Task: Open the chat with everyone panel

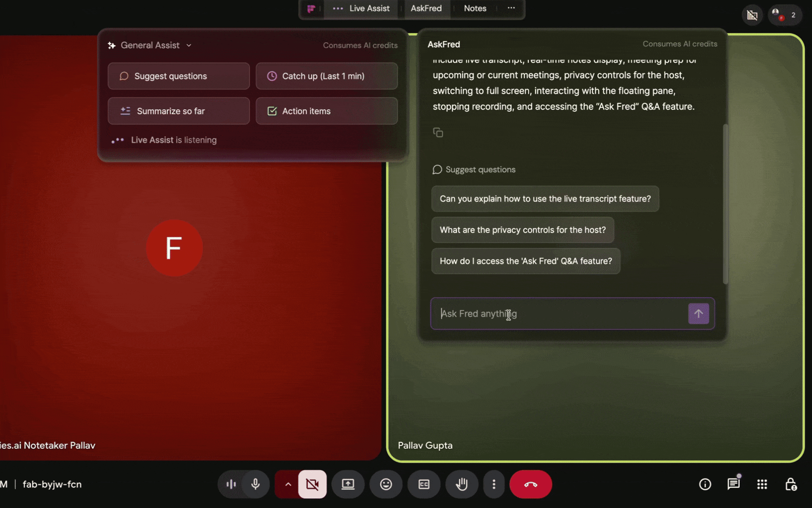Action: pyautogui.click(x=734, y=484)
